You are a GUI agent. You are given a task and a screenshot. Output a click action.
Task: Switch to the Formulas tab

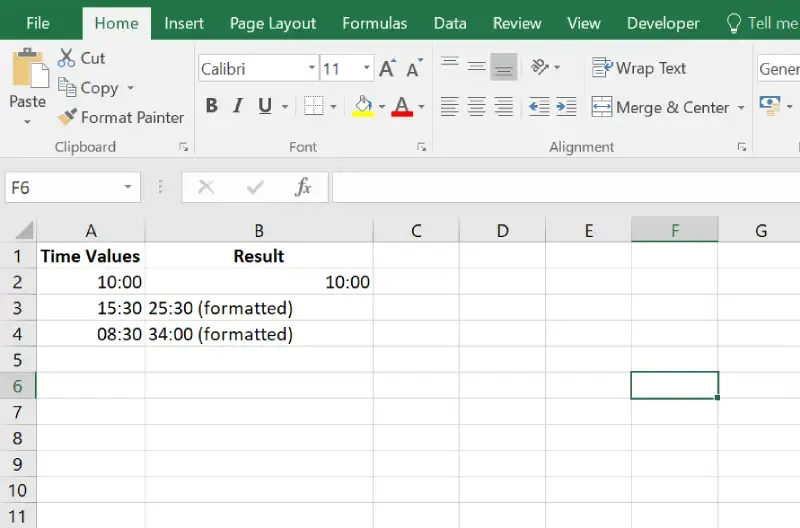(374, 23)
